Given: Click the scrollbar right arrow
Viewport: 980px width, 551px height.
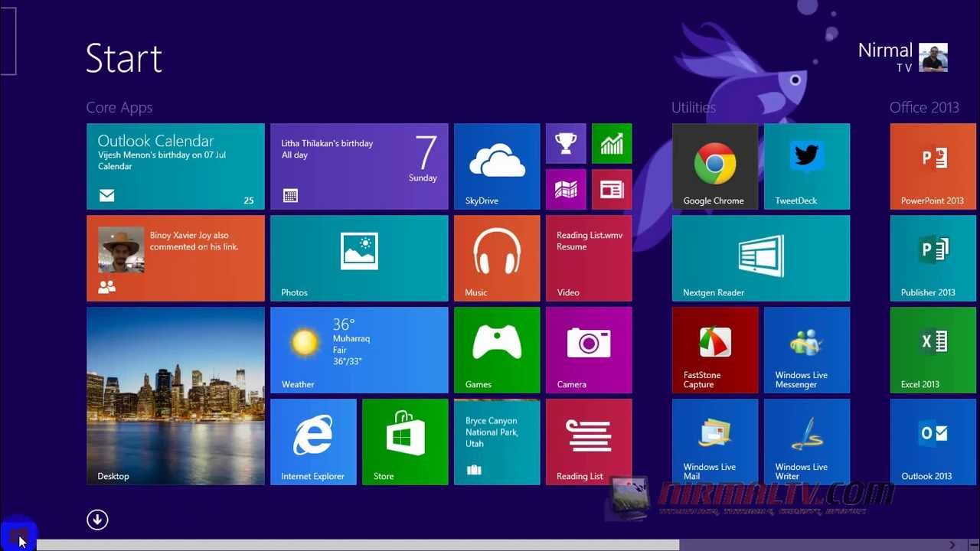Looking at the screenshot, I should pyautogui.click(x=952, y=545).
